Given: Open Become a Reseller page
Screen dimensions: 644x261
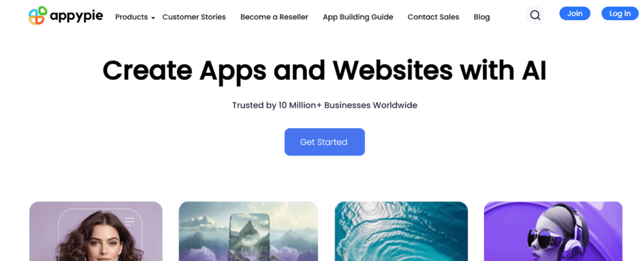Looking at the screenshot, I should pyautogui.click(x=274, y=17).
